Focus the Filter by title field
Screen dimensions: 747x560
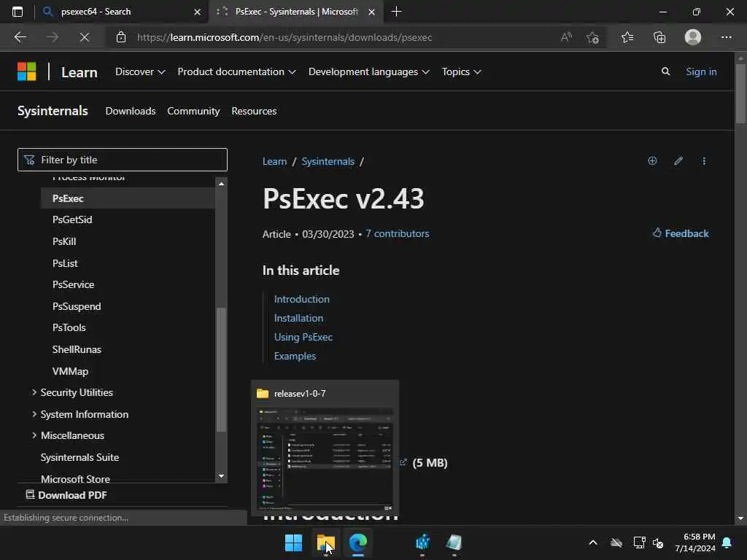123,160
